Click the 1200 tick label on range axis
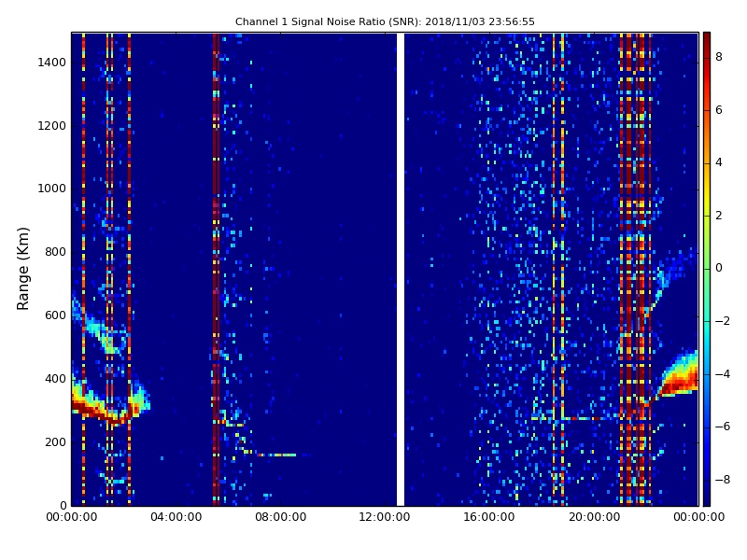The height and width of the screenshot is (560, 747). click(52, 126)
